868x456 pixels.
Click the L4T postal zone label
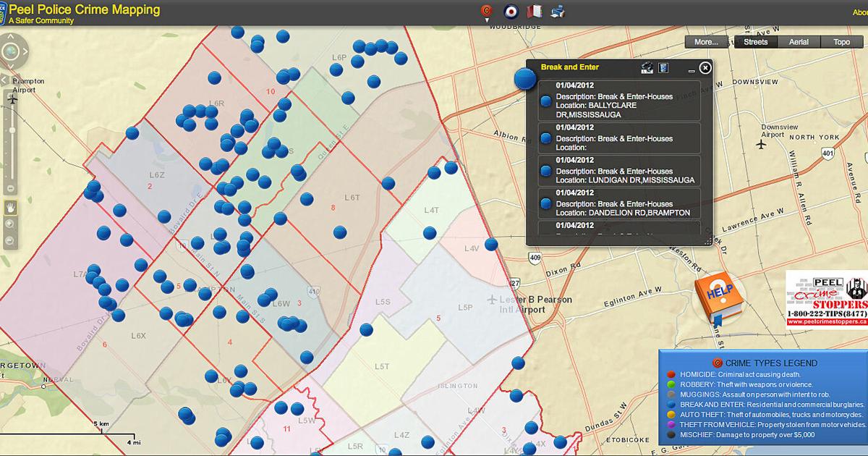(x=432, y=210)
